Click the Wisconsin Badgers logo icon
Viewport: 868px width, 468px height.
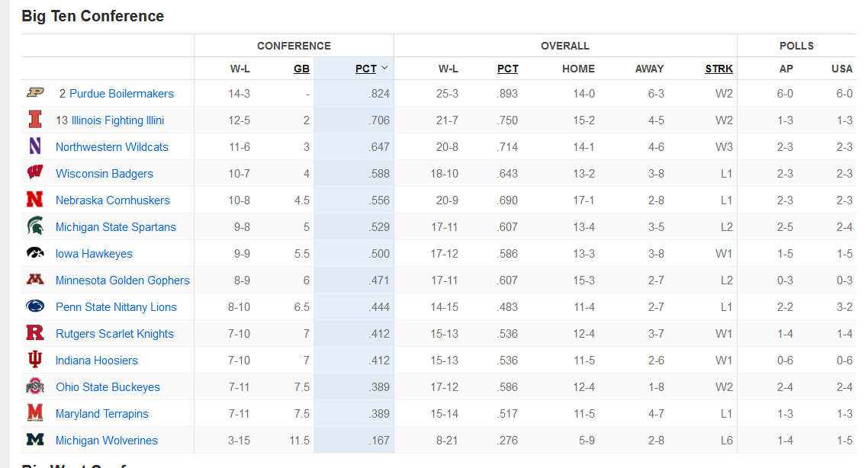point(35,173)
